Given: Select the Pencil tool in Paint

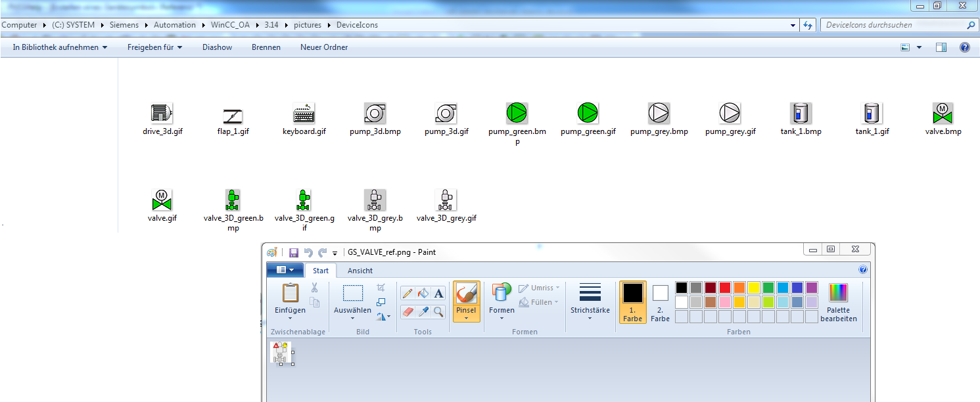Looking at the screenshot, I should tap(408, 293).
